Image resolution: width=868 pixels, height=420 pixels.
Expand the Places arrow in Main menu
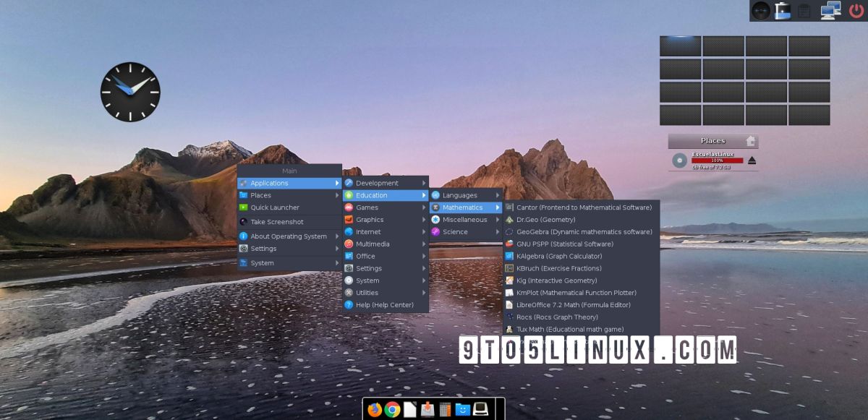point(337,195)
